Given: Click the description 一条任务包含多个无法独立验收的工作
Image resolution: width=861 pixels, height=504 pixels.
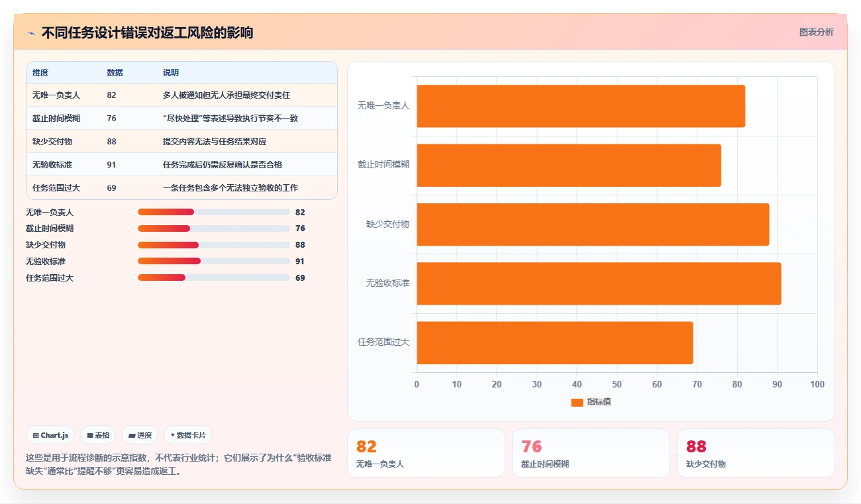Looking at the screenshot, I should [x=230, y=188].
